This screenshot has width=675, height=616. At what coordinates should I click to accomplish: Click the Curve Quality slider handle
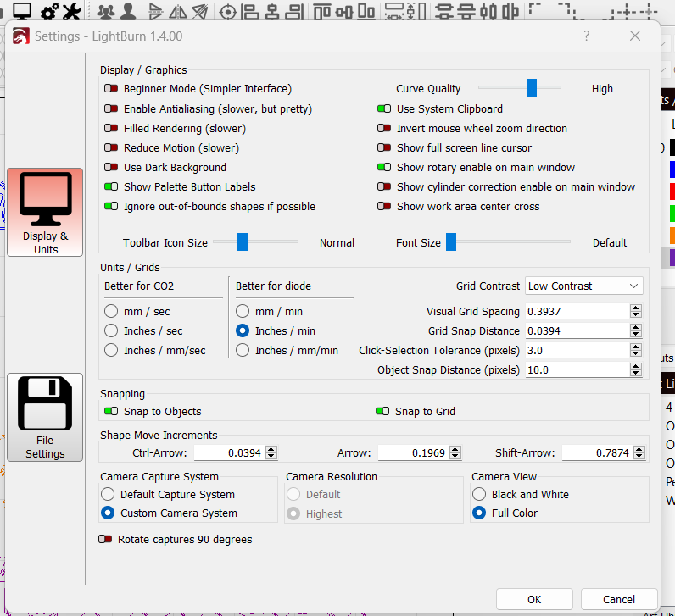click(532, 88)
